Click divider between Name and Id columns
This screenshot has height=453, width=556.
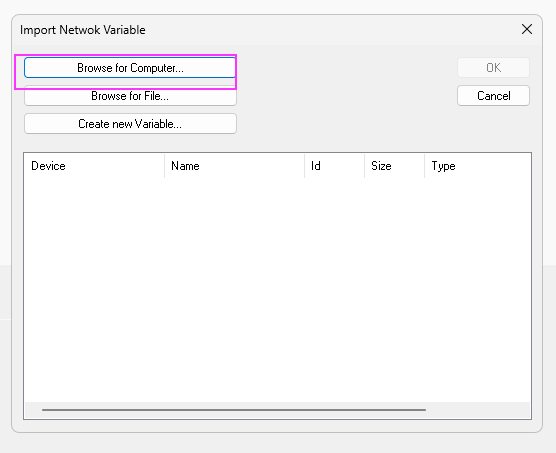(x=305, y=166)
